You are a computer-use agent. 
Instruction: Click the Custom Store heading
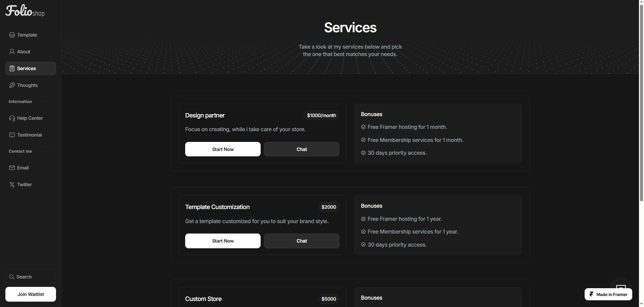[x=203, y=299]
